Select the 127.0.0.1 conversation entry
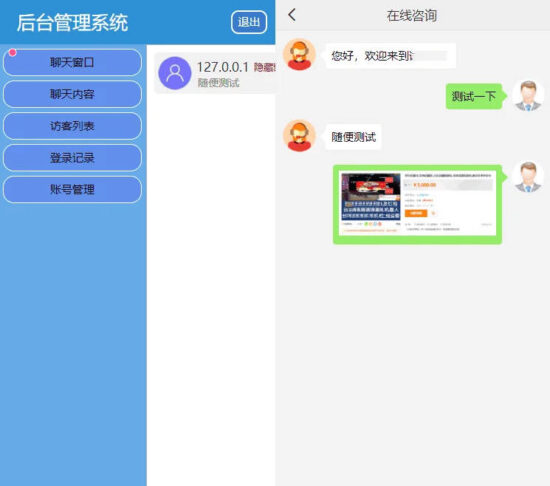 click(x=215, y=73)
